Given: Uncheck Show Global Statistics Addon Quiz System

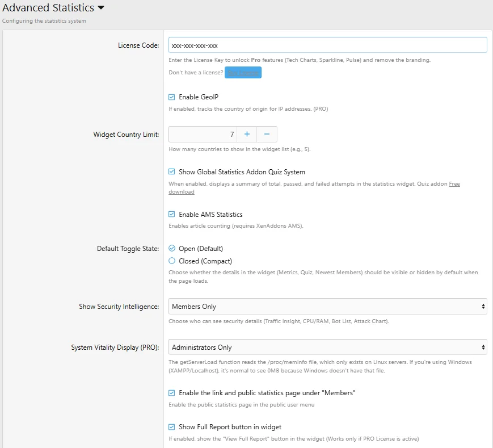Looking at the screenshot, I should click(172, 172).
